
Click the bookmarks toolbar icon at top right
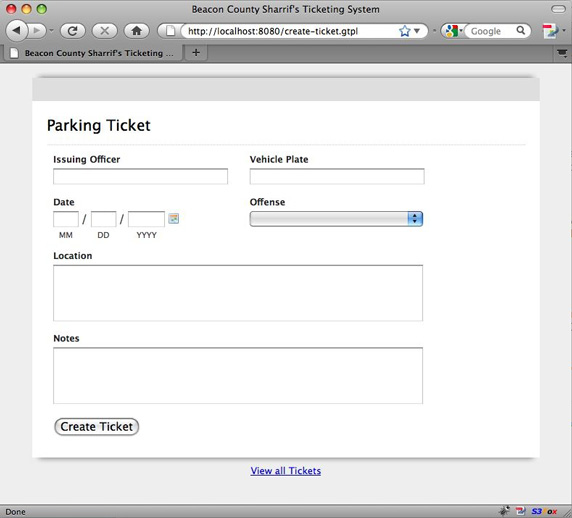coord(550,31)
